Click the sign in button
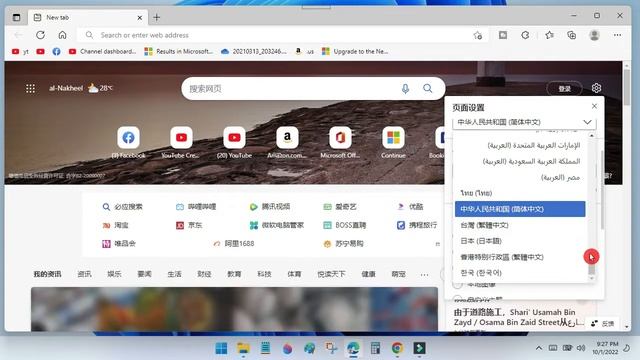Screen dimensions: 640x360 click(x=564, y=89)
